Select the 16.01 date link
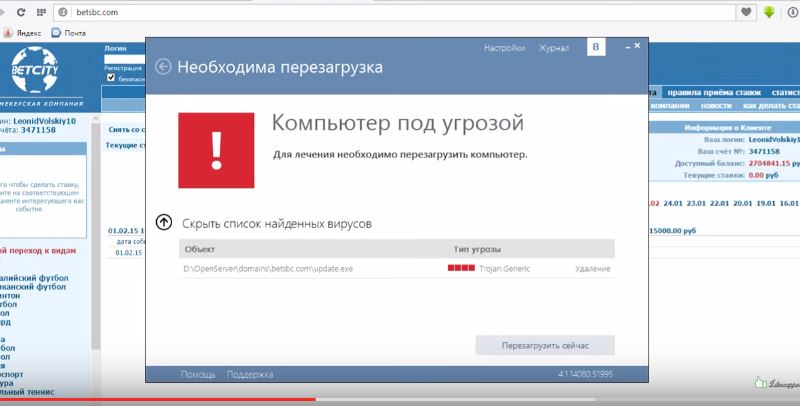Screen dimensions: 800x406 pos(789,203)
